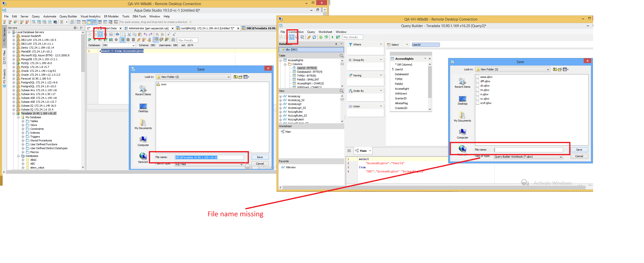Click Save button in the left Save dialog

[x=260, y=157]
